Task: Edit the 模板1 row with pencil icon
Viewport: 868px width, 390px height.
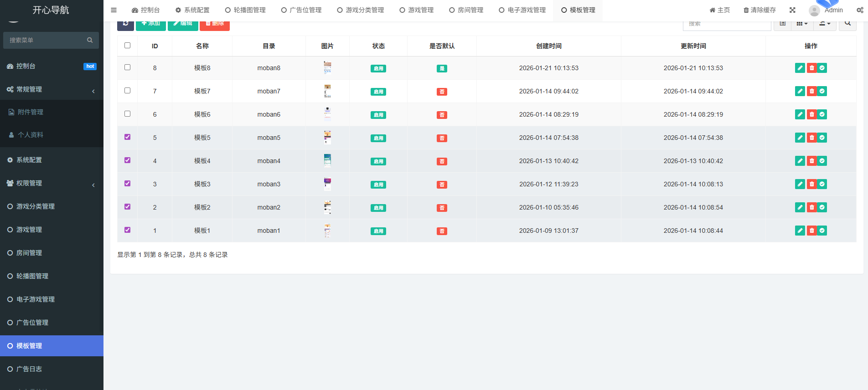Action: 800,231
